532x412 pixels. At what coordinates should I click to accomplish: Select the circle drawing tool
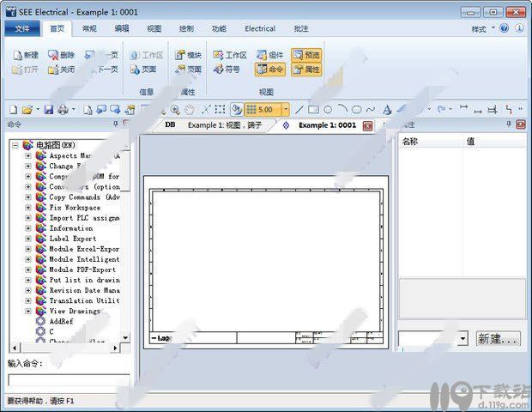(328, 109)
